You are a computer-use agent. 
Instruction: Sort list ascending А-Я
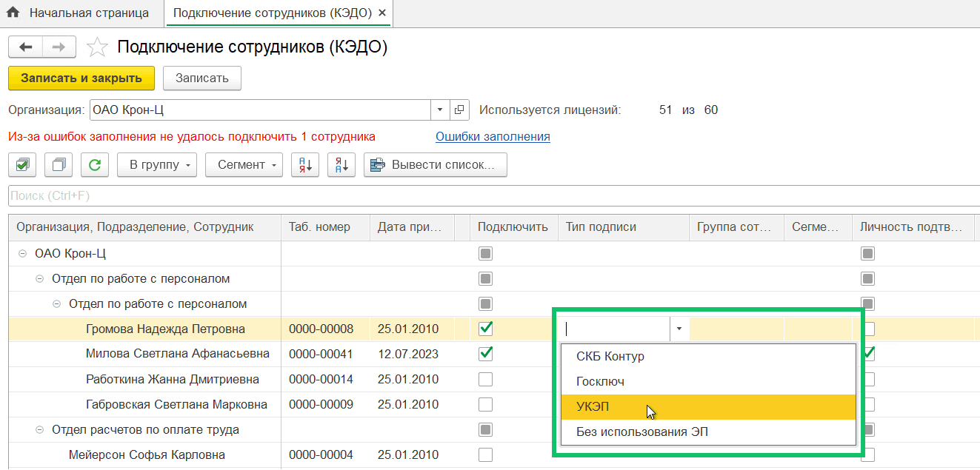305,164
